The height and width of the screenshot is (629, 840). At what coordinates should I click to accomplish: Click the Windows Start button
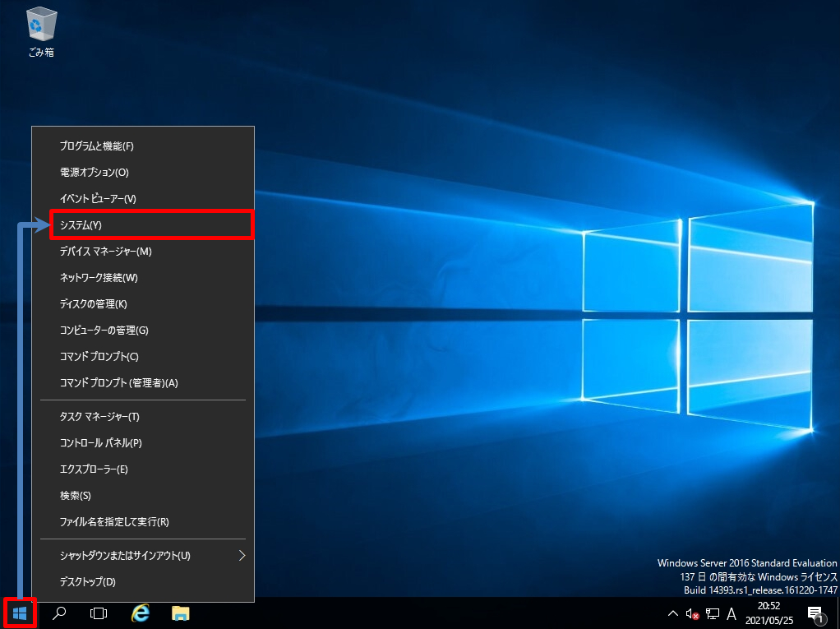20,613
